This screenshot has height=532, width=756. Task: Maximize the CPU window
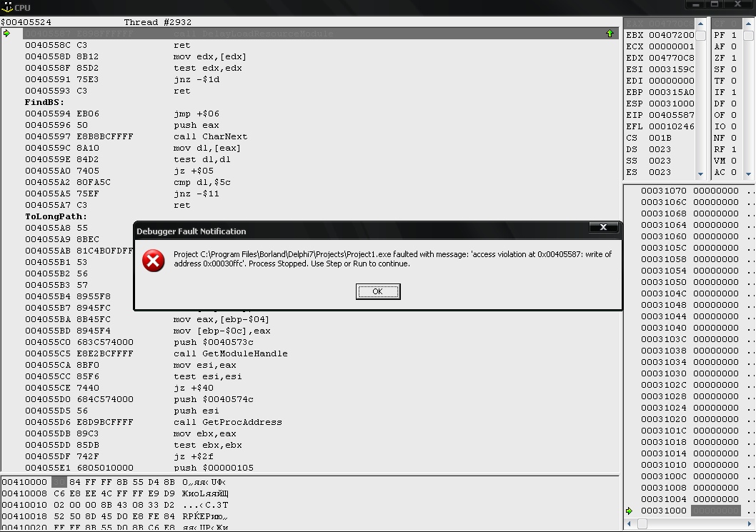click(x=715, y=5)
